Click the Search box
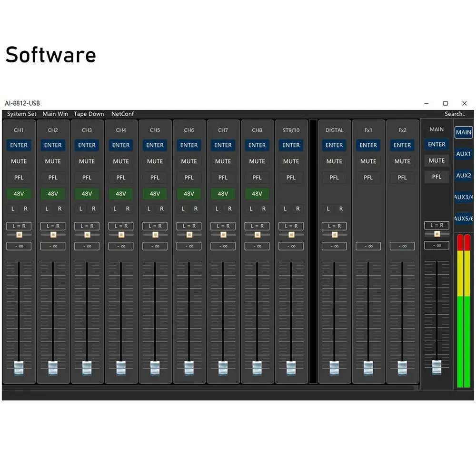This screenshot has width=476, height=476. 455,114
